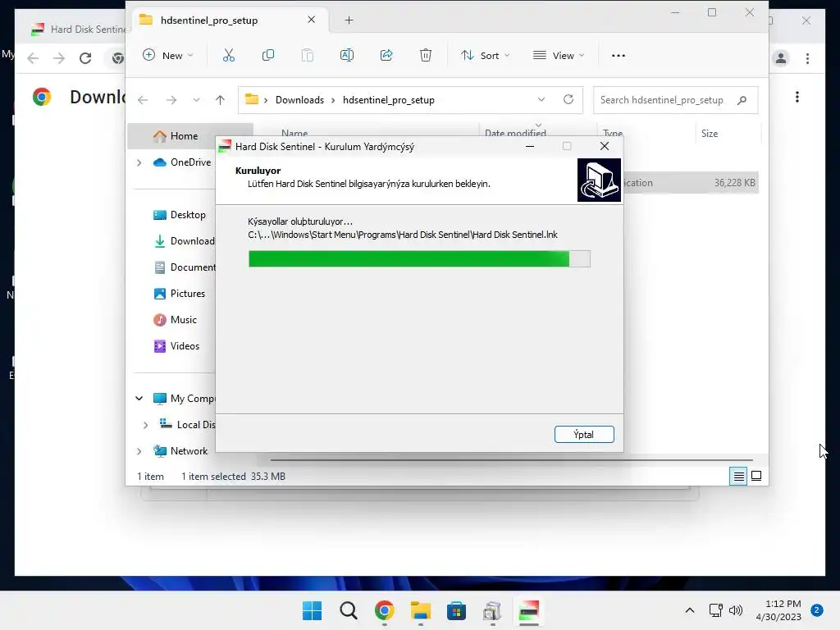Screen dimensions: 840x630
Task: Click Hard Disk Sentinel installer taskbar icon
Action: tap(529, 610)
